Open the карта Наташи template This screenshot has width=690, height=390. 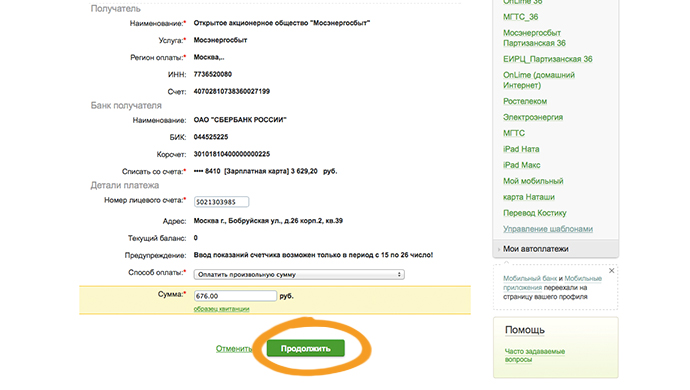[x=529, y=197]
